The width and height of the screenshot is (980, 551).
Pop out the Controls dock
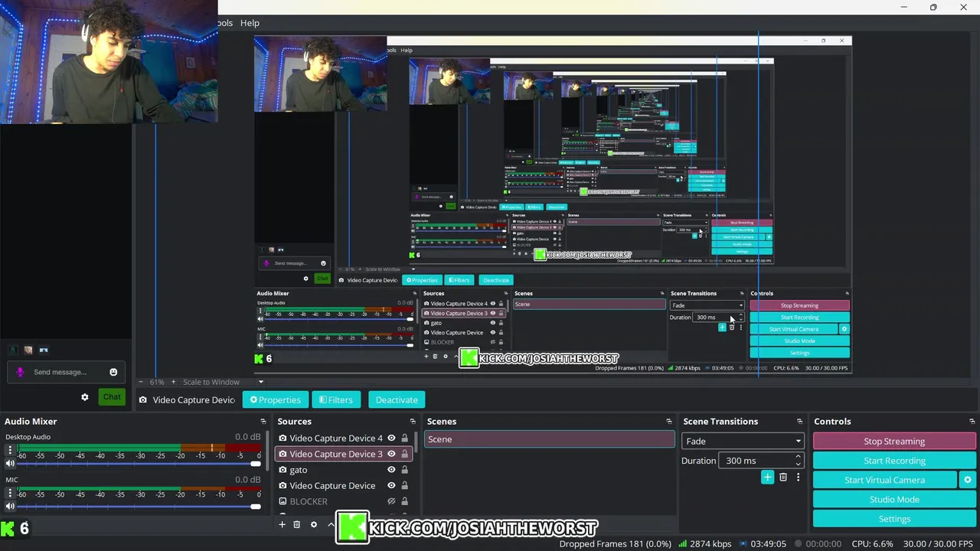972,422
